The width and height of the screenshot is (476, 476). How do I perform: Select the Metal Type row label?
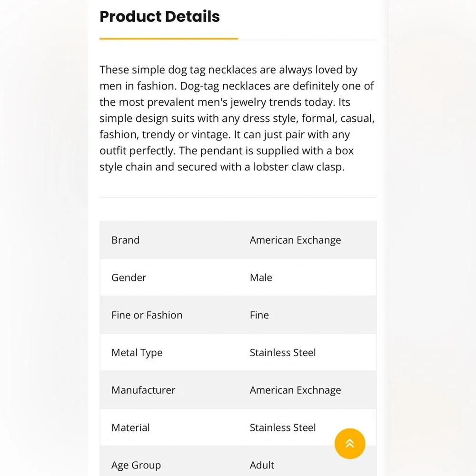click(137, 353)
